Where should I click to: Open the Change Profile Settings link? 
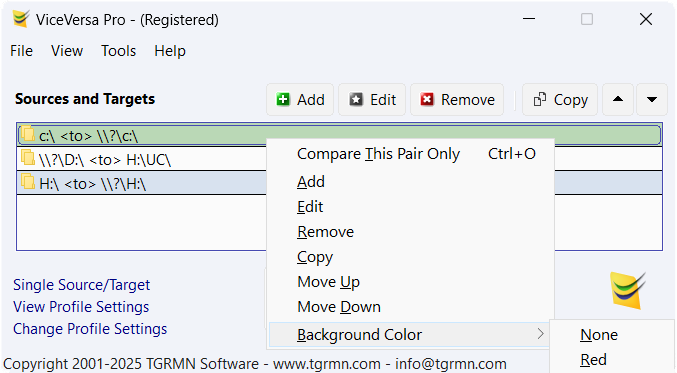(x=90, y=329)
